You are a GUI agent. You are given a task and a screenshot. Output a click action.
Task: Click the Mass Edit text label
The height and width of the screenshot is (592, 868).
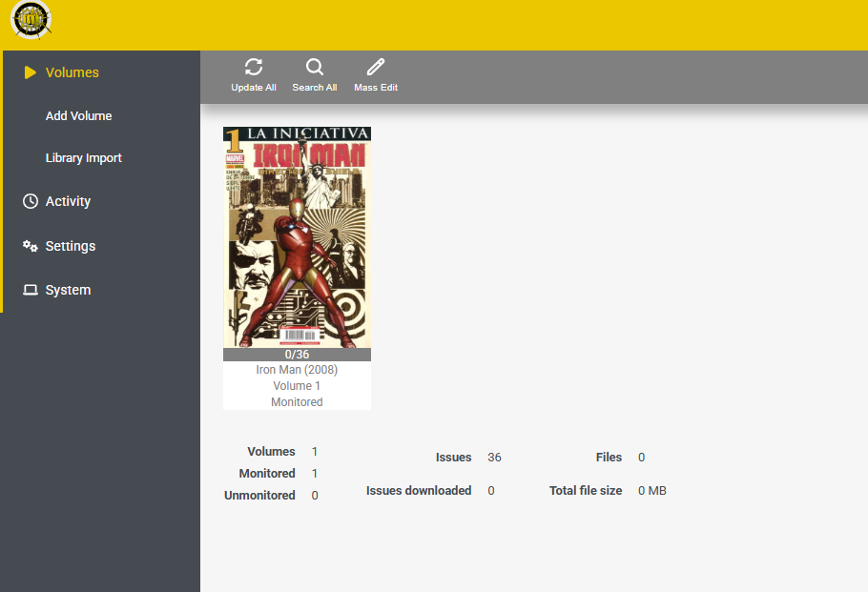(376, 88)
